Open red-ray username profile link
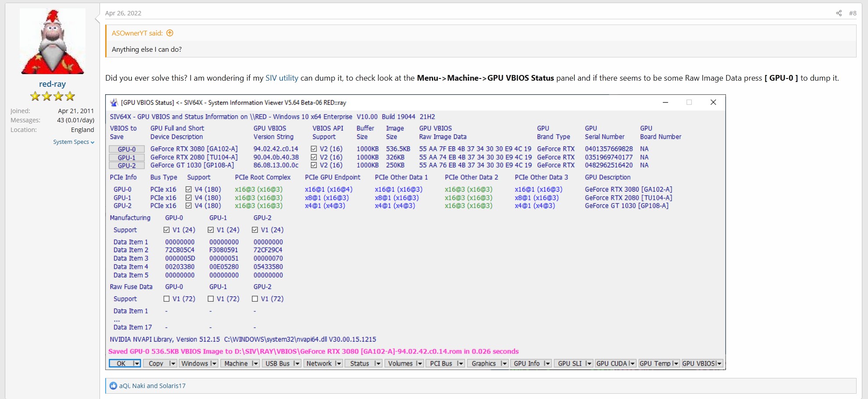Viewport: 868px width, 399px height. click(53, 84)
